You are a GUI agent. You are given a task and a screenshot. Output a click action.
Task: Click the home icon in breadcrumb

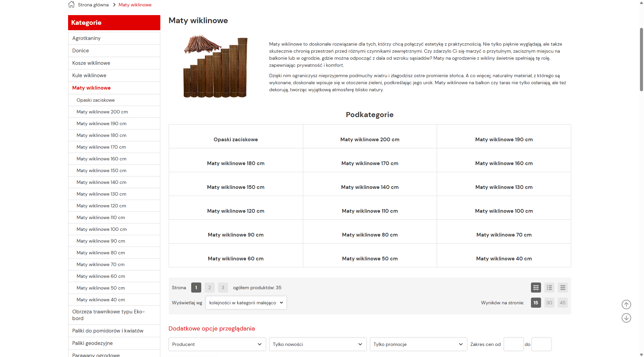pos(71,5)
